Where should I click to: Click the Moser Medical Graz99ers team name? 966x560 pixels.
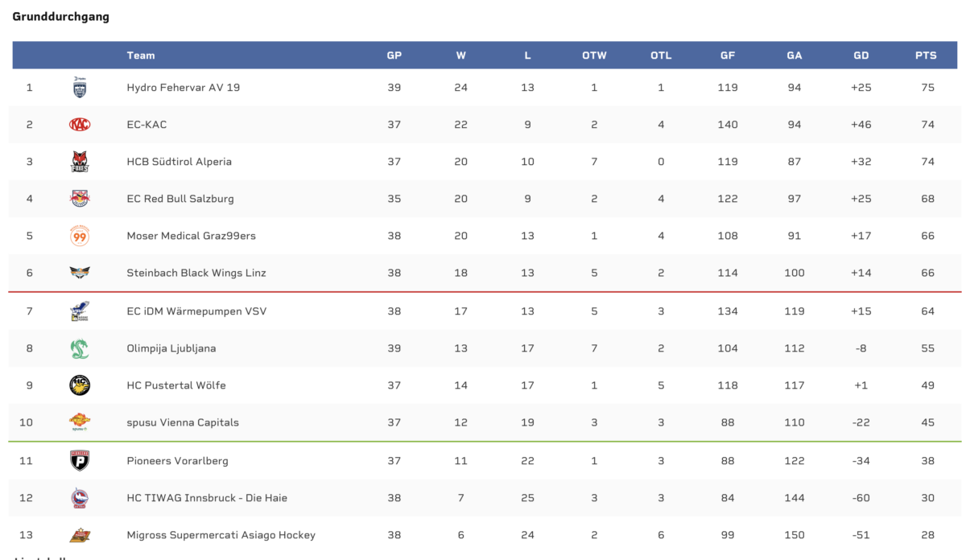click(192, 236)
